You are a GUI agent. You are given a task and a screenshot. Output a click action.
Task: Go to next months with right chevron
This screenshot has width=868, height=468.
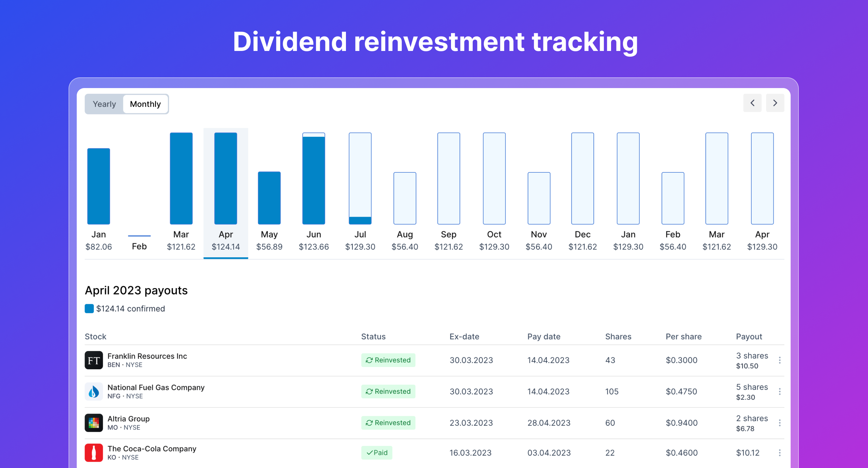[775, 103]
